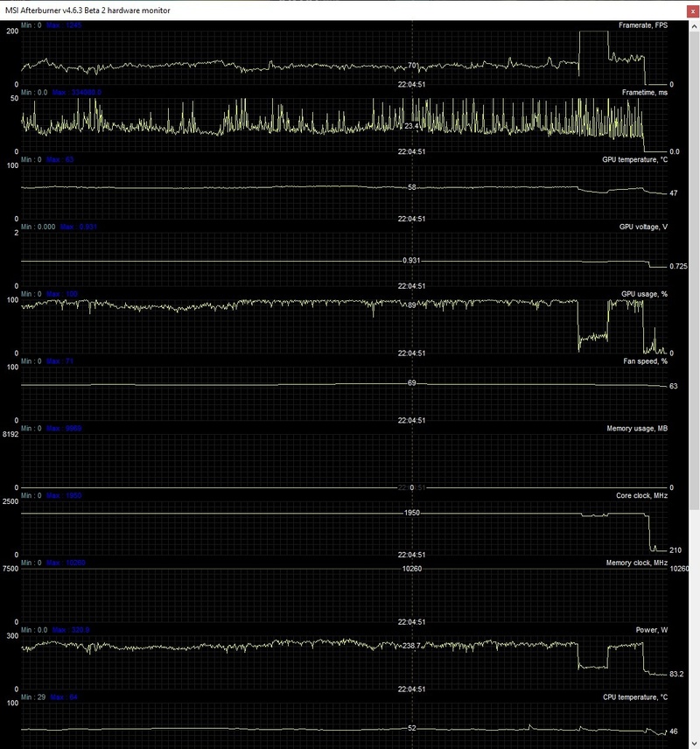Click CPU temperature current value 46

pos(673,731)
